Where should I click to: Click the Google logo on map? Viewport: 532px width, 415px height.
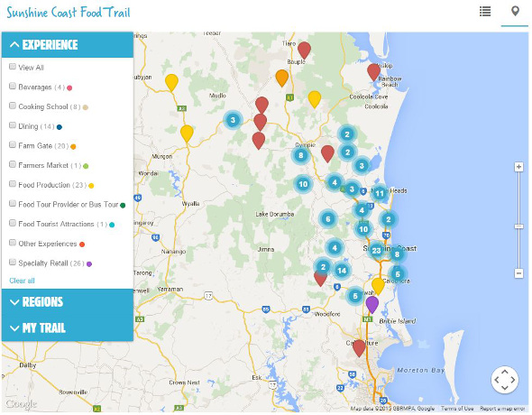[x=21, y=404]
